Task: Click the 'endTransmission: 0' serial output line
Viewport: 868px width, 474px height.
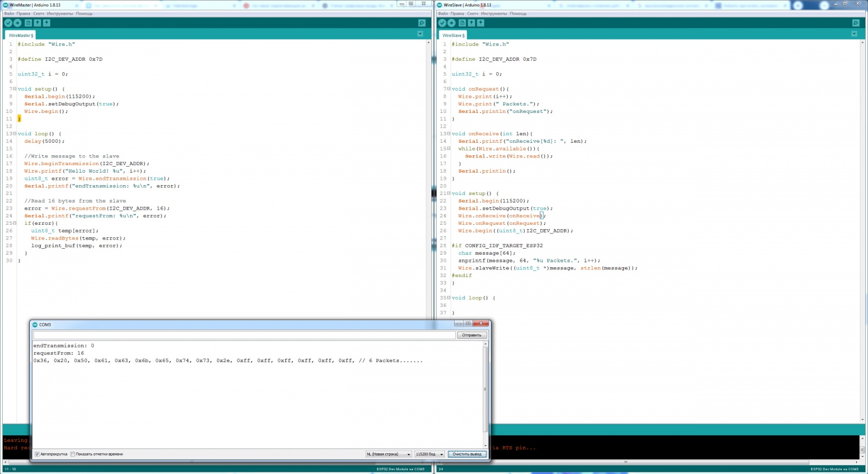Action: pos(63,345)
